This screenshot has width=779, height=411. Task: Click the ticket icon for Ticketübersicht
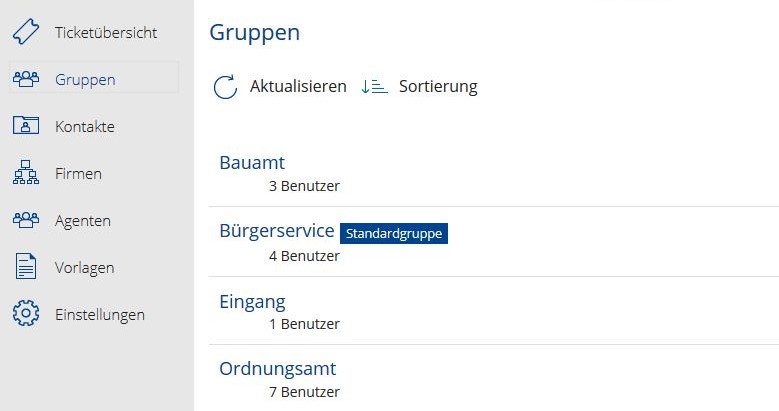26,32
